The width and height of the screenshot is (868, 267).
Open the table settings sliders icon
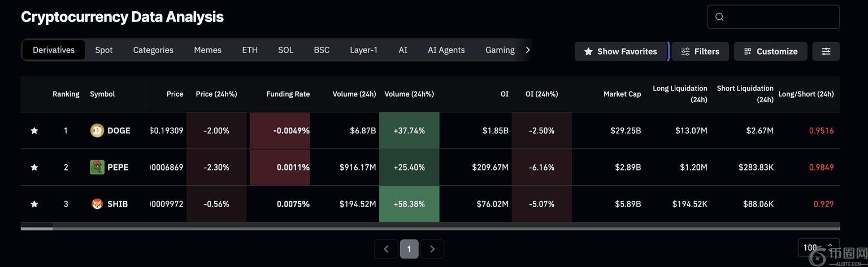click(826, 51)
